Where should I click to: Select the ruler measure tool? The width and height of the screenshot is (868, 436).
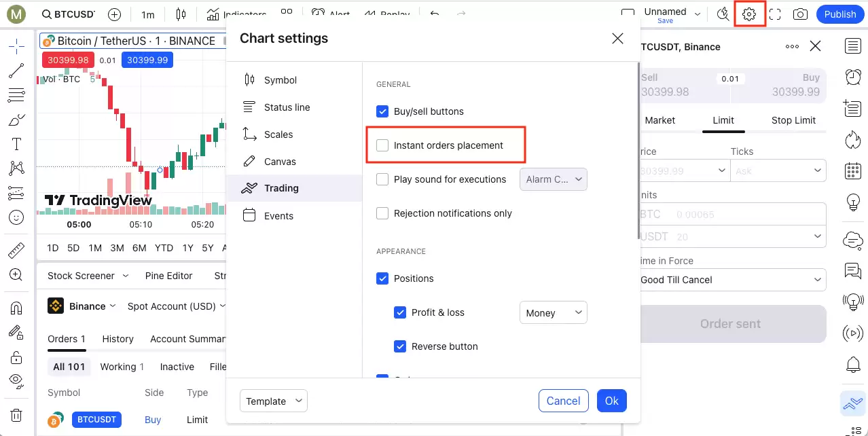pos(16,251)
